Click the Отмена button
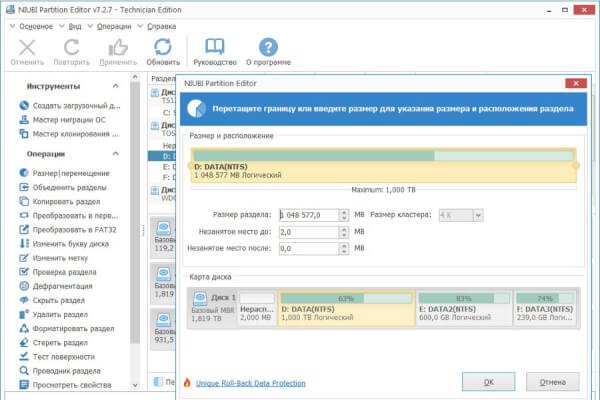This screenshot has width=600, height=400. tap(553, 382)
